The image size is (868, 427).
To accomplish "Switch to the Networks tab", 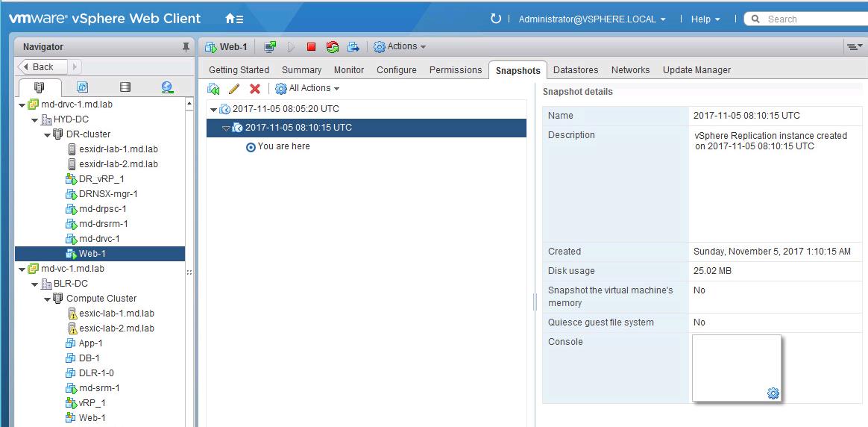I will click(631, 69).
